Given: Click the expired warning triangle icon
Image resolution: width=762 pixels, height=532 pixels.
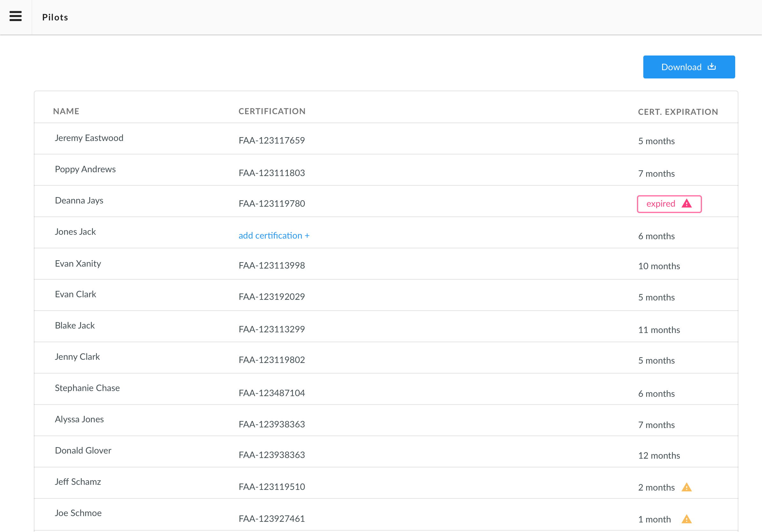Looking at the screenshot, I should [687, 203].
